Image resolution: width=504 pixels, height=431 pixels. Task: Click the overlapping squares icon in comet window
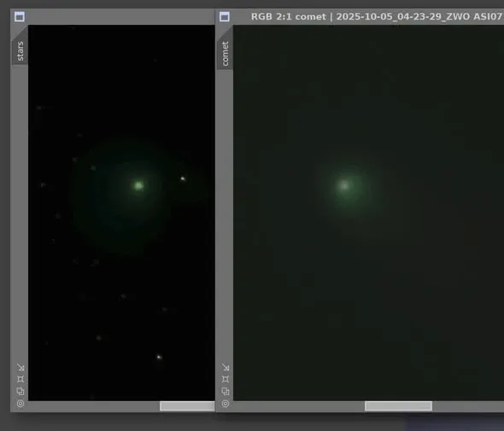coord(226,391)
